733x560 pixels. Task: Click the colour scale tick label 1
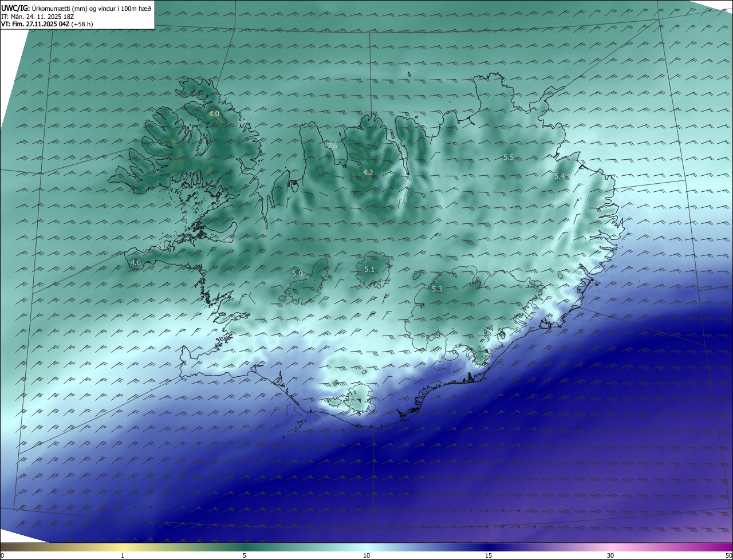[x=123, y=555]
